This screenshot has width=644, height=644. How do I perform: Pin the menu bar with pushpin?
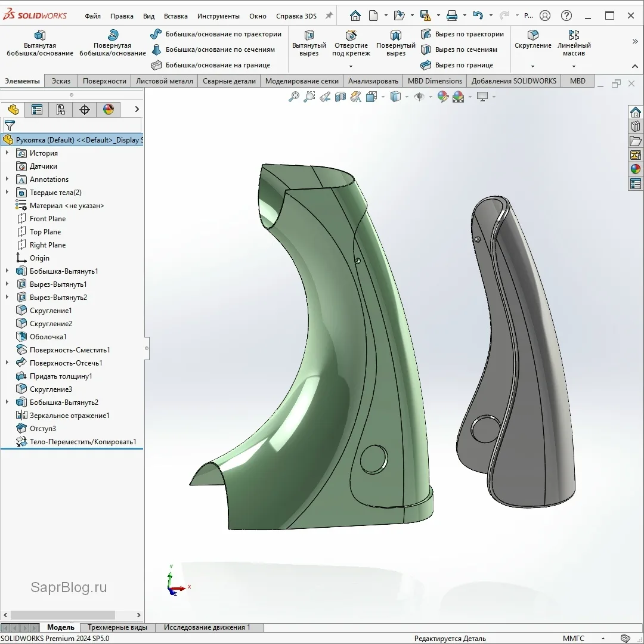(x=329, y=16)
